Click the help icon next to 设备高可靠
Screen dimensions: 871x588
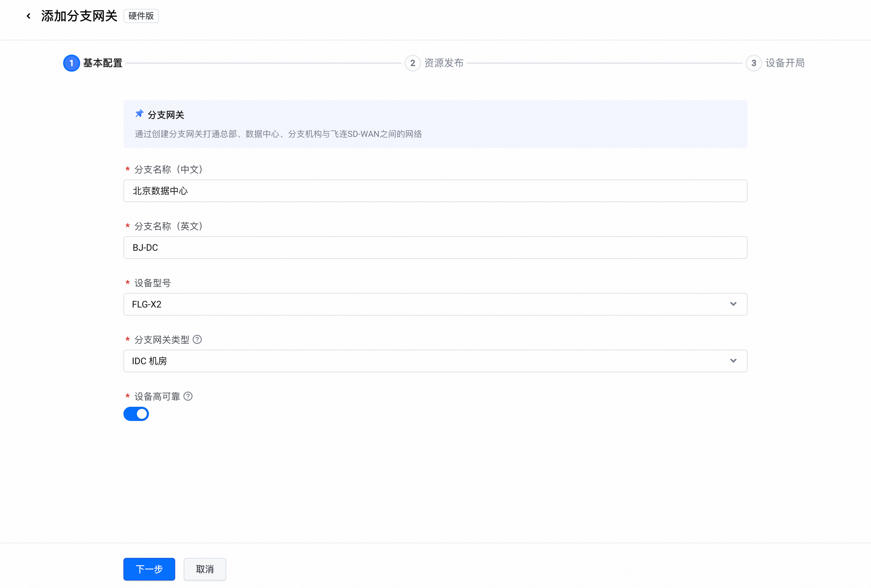point(188,396)
